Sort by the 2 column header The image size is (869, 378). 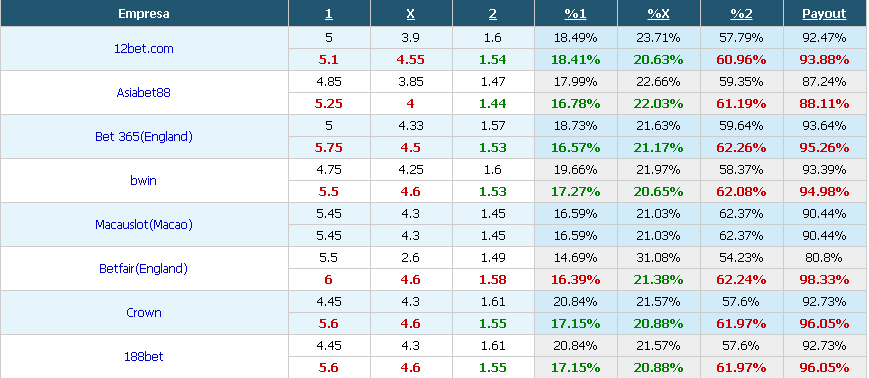[493, 14]
